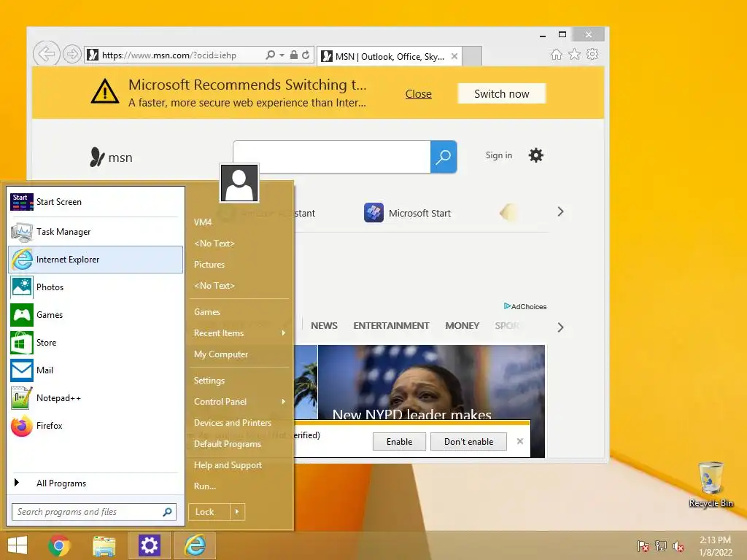The image size is (747, 560).
Task: Click Enable in add-on notification
Action: coord(399,441)
